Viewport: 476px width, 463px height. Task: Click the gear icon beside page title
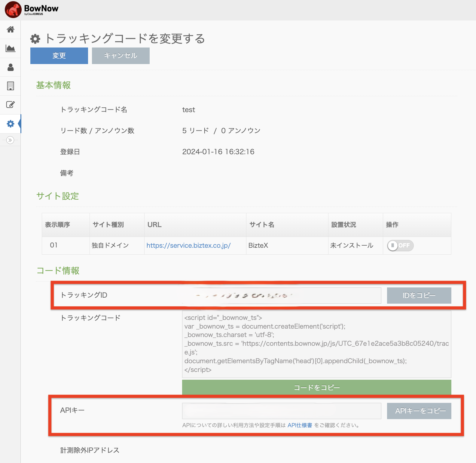(35, 39)
